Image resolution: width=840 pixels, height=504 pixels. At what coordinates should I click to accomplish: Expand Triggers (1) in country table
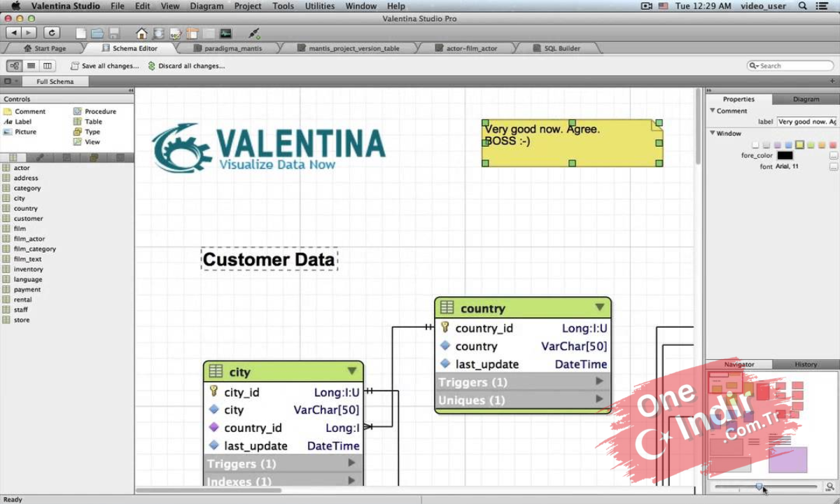click(x=599, y=381)
